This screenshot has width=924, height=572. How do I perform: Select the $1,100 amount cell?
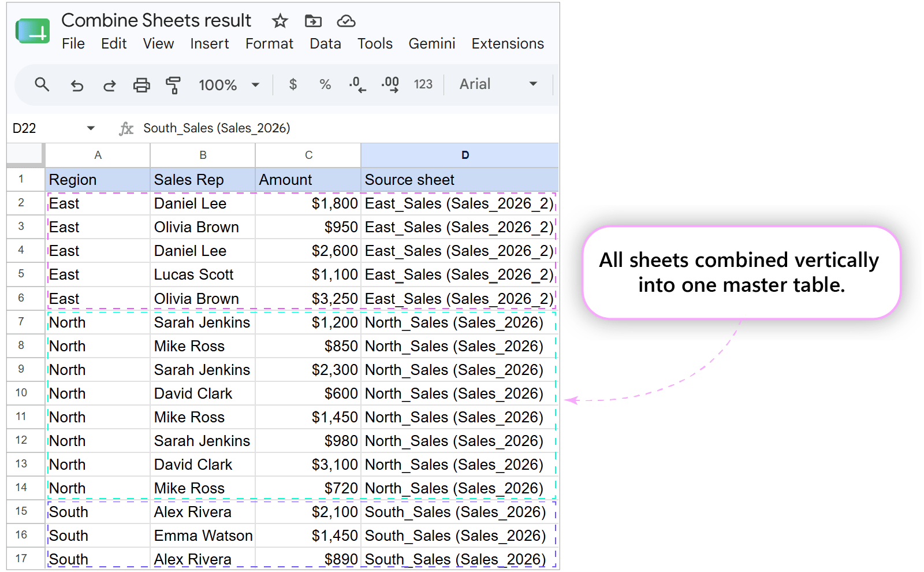coord(308,274)
